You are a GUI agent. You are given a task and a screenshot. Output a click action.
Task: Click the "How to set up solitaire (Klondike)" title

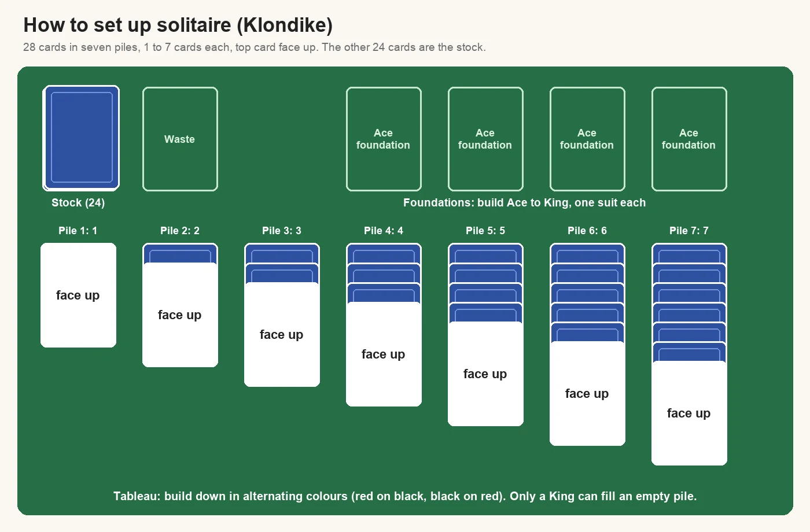pyautogui.click(x=178, y=25)
